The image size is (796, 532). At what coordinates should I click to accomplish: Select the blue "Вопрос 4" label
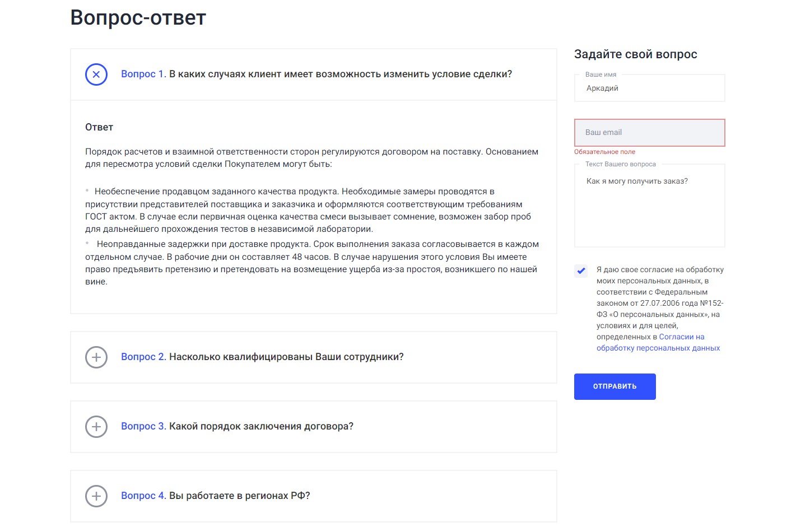click(x=143, y=496)
